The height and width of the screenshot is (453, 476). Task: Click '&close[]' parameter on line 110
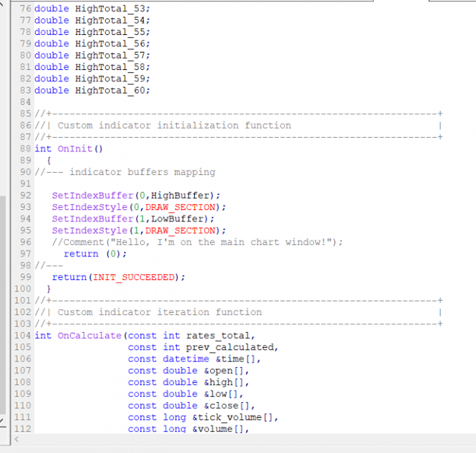tap(227, 406)
